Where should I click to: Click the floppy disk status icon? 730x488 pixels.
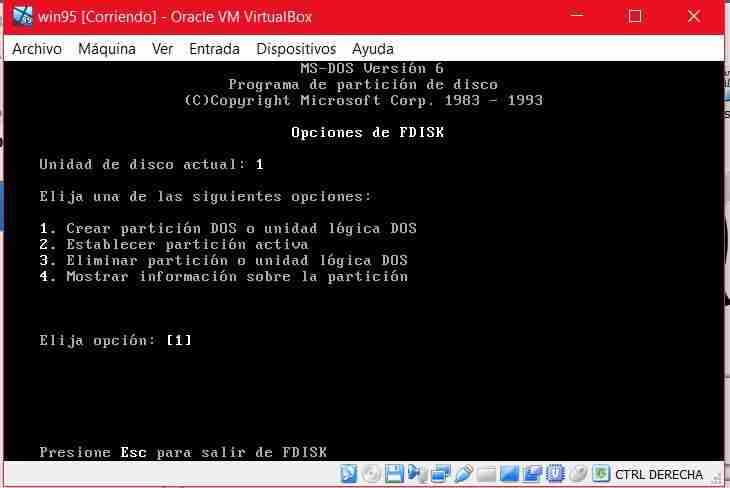tap(394, 474)
